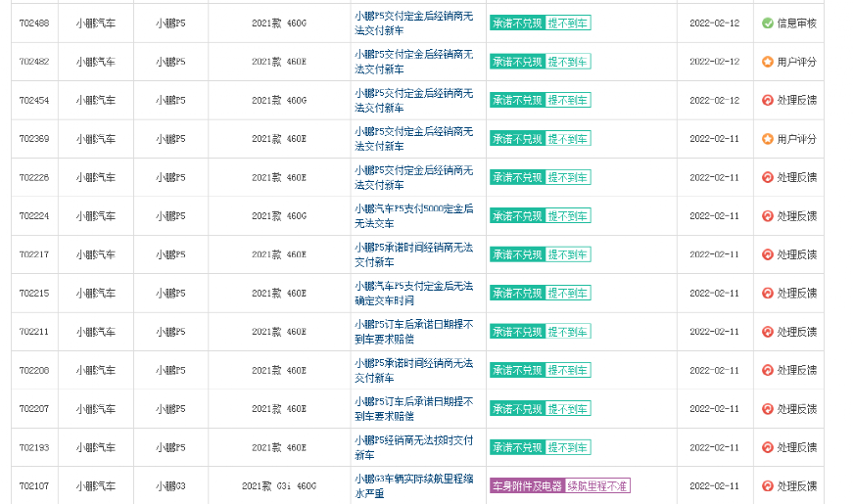Click 用户评分 status text in row 702369

pos(797,139)
